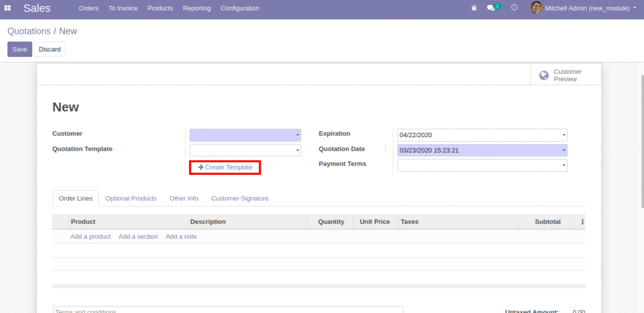Click the Save button
The image size is (644, 313).
[20, 49]
